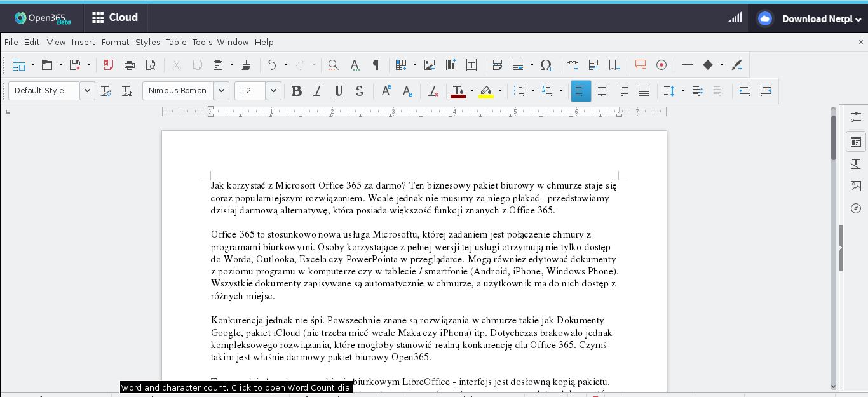The width and height of the screenshot is (868, 397).
Task: Expand the Paste options dropdown arrow
Action: coord(232,65)
